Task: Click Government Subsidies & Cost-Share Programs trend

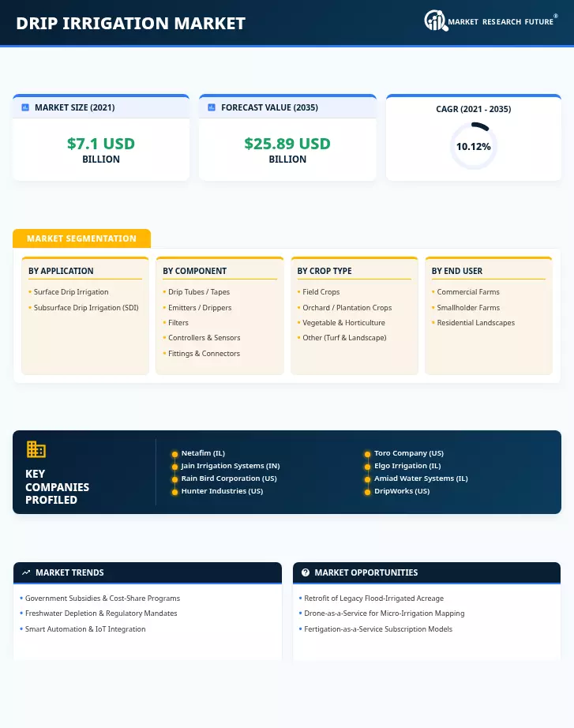Action: coord(103,599)
